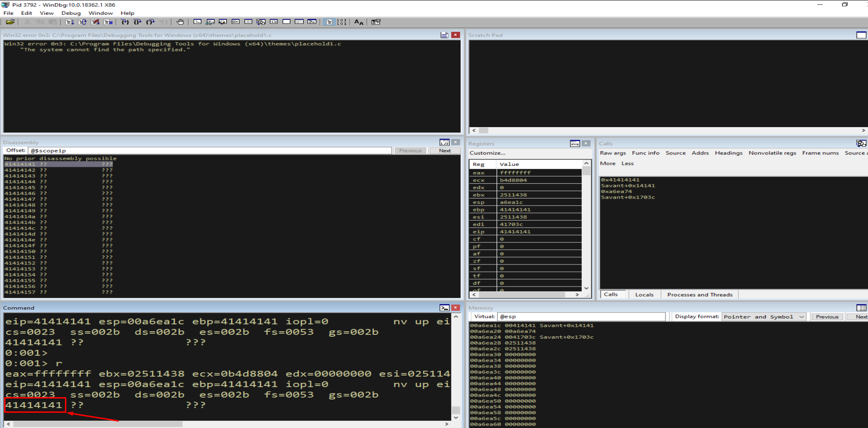The image size is (868, 428).
Task: Open the Locals window via toolbar icon
Action: (223, 22)
